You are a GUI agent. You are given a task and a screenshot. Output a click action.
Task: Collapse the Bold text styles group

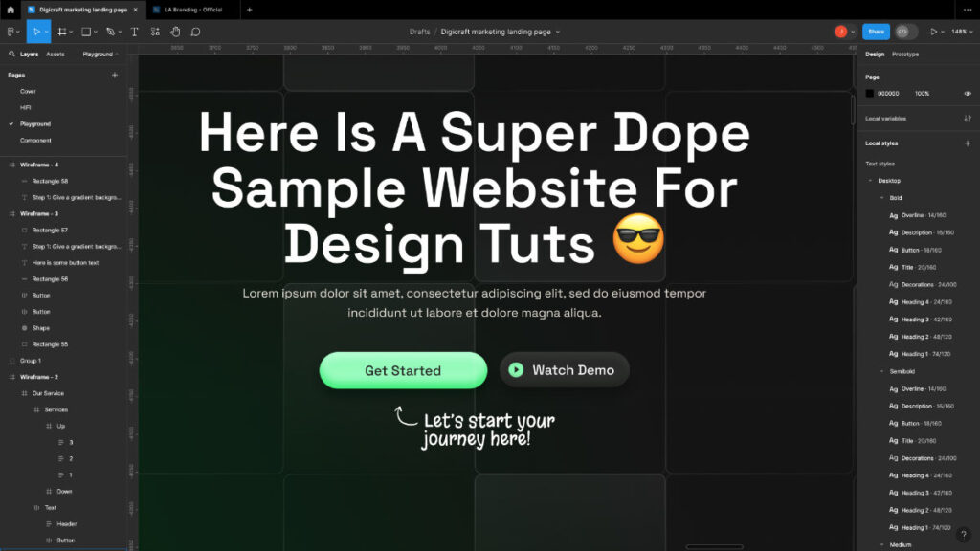pos(881,198)
